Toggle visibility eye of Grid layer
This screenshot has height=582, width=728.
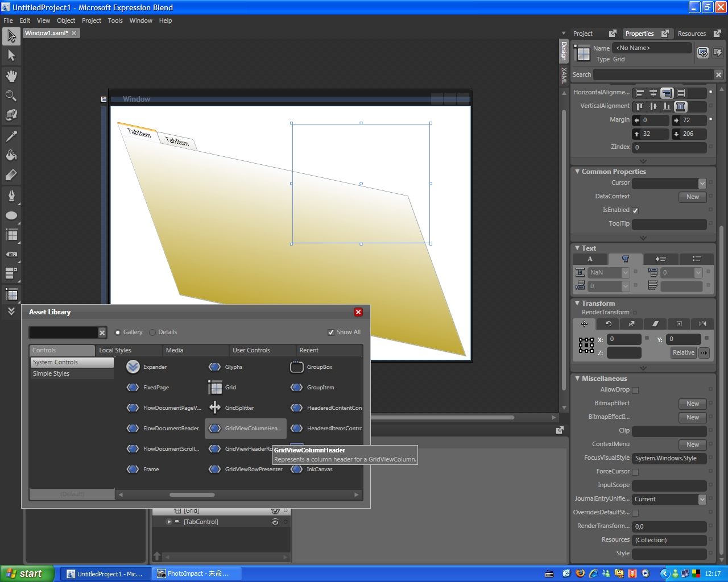point(275,511)
